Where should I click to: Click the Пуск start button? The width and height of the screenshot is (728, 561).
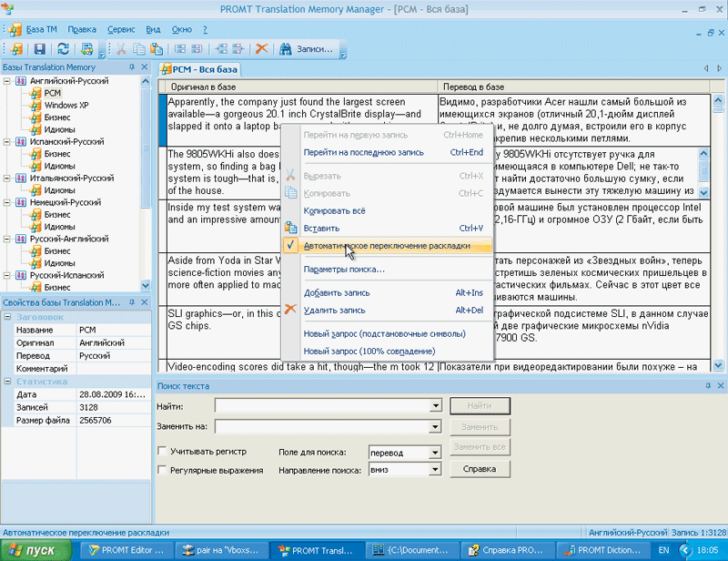pyautogui.click(x=35, y=550)
